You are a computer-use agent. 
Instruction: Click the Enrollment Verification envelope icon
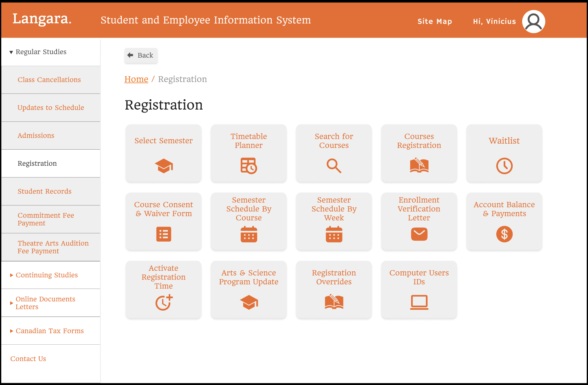tap(419, 234)
